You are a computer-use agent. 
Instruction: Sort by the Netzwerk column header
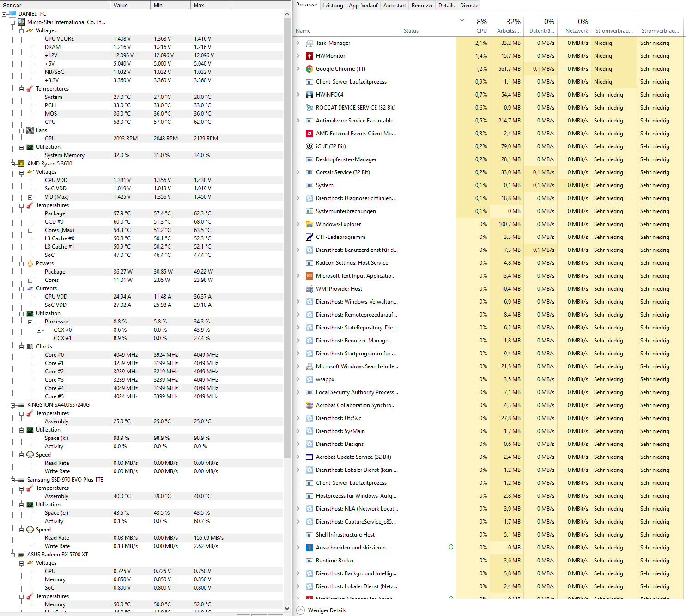(575, 26)
